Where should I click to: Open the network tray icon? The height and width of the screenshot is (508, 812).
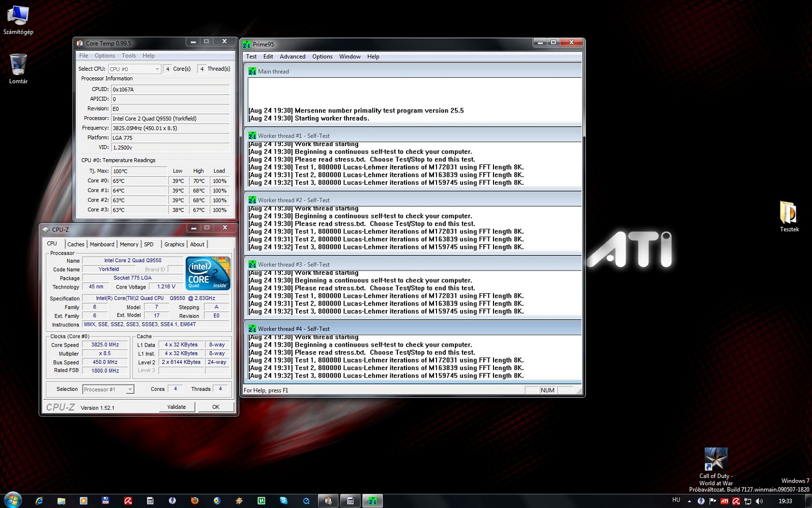click(x=748, y=501)
